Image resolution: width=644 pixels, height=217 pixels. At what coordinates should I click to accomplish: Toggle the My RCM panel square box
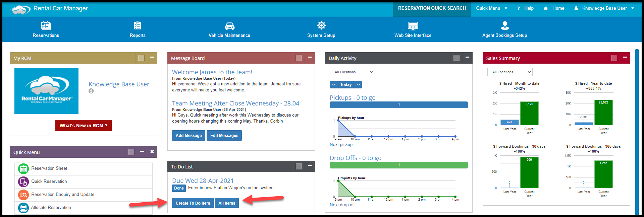click(141, 58)
